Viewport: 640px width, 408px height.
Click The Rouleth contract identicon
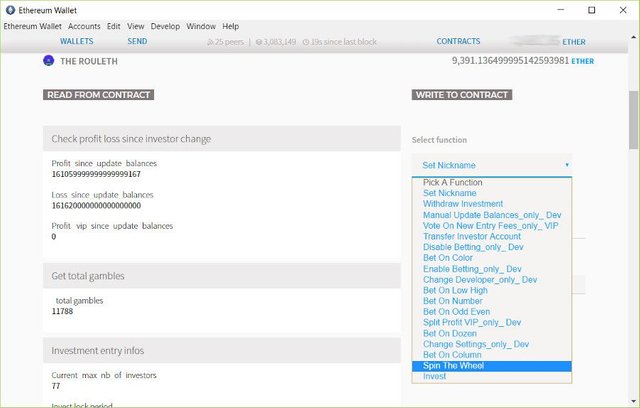click(49, 61)
